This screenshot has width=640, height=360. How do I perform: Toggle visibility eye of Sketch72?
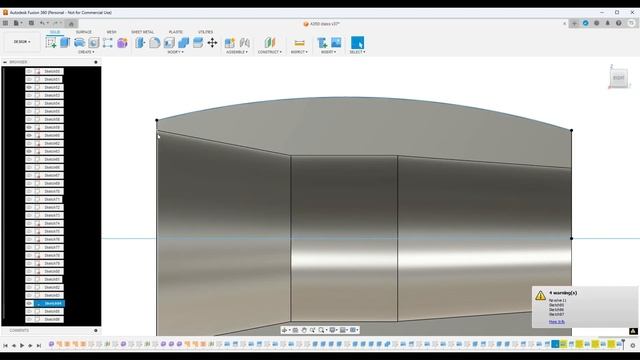coord(29,207)
